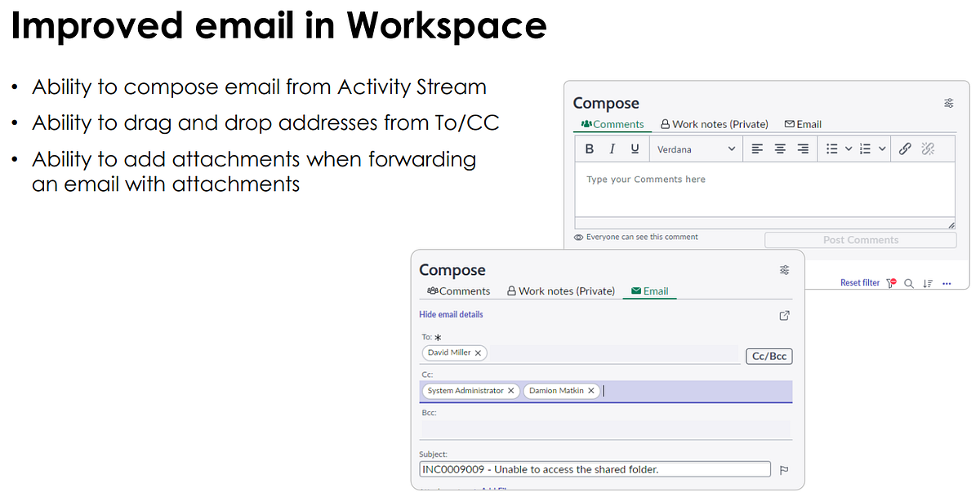
Task: Click the Hide email details link
Action: tap(451, 314)
